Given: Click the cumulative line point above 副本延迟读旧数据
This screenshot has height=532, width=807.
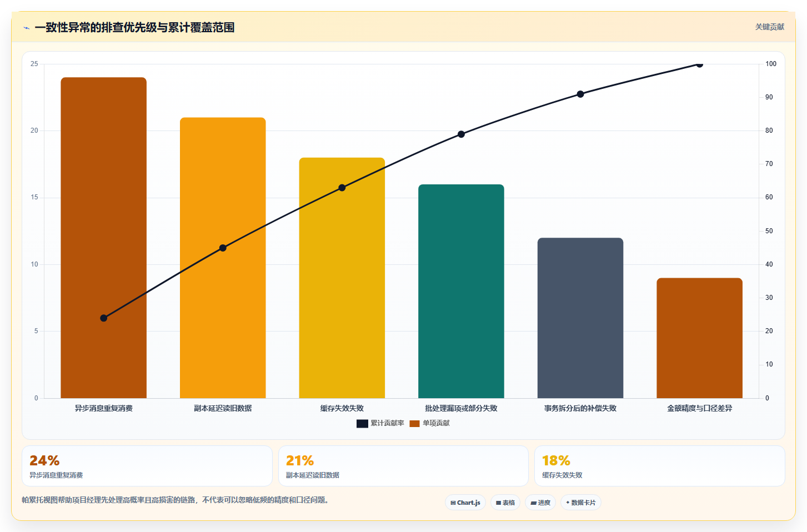Looking at the screenshot, I should pos(223,248).
